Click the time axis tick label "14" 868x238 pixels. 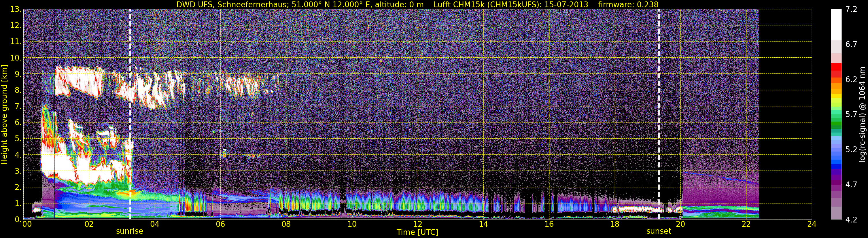(483, 224)
